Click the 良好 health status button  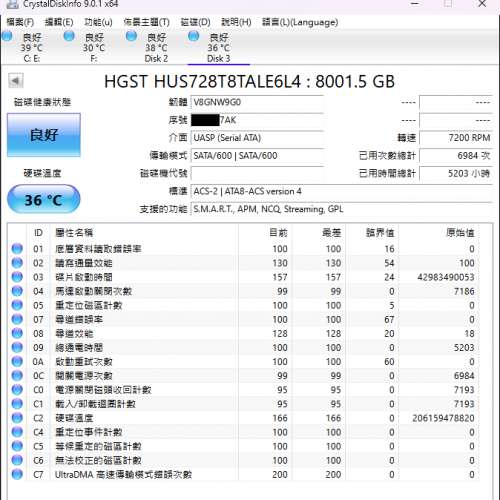[x=44, y=135]
